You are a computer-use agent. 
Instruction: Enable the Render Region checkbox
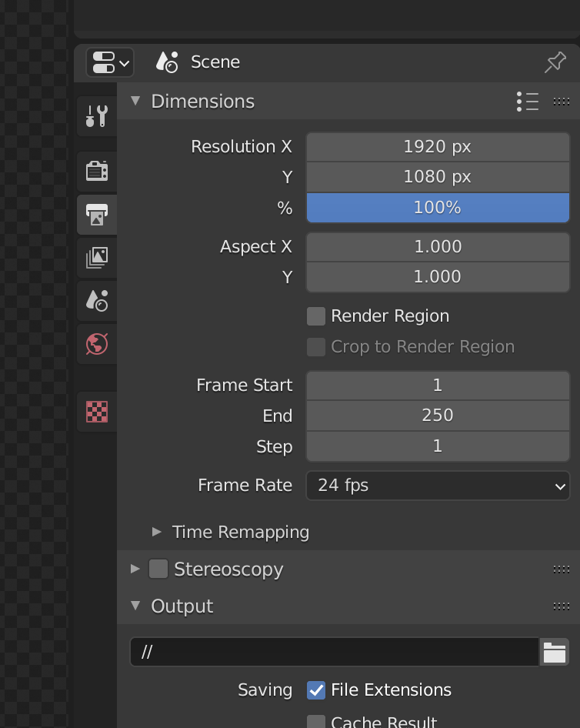[316, 316]
